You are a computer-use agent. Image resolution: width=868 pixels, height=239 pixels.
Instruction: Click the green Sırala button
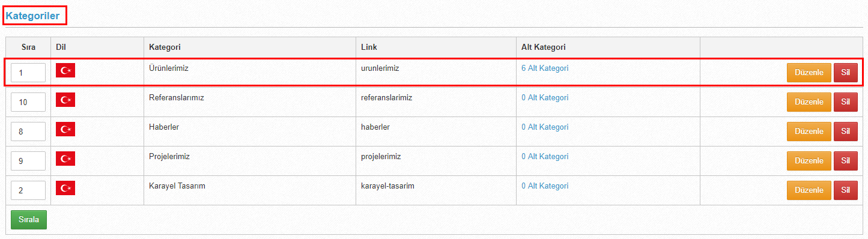click(x=29, y=220)
